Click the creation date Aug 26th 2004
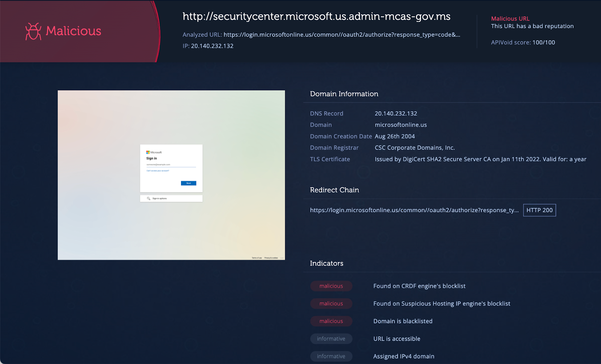 [x=395, y=136]
